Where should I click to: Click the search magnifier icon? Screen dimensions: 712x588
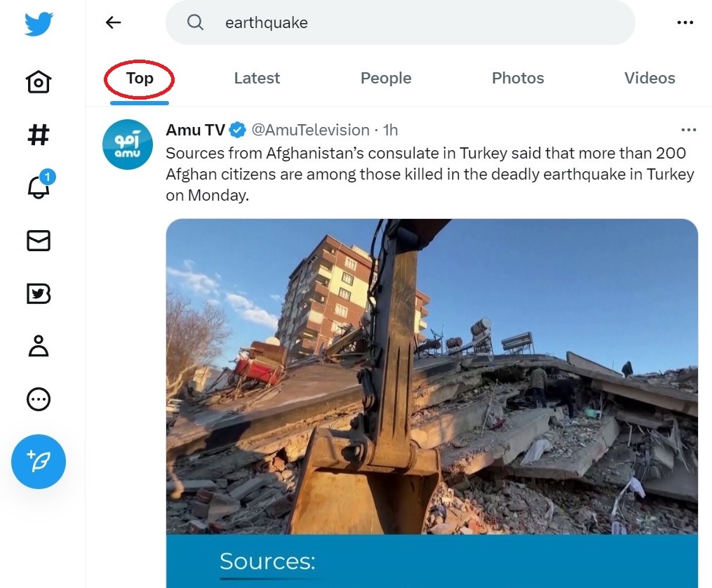click(x=195, y=22)
